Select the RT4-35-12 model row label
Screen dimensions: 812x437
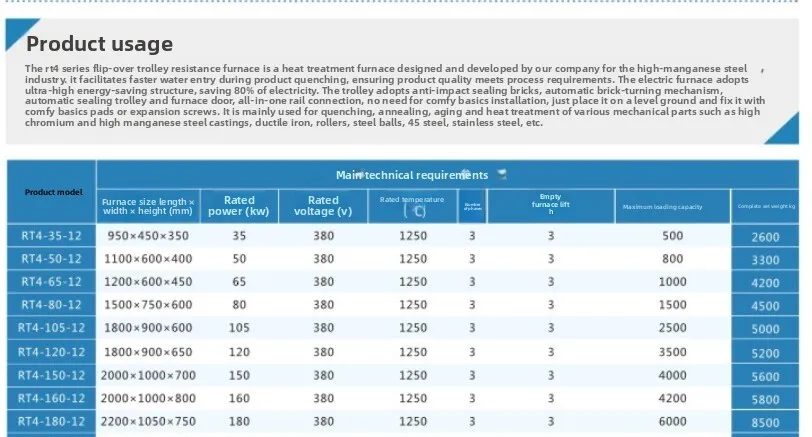click(52, 236)
